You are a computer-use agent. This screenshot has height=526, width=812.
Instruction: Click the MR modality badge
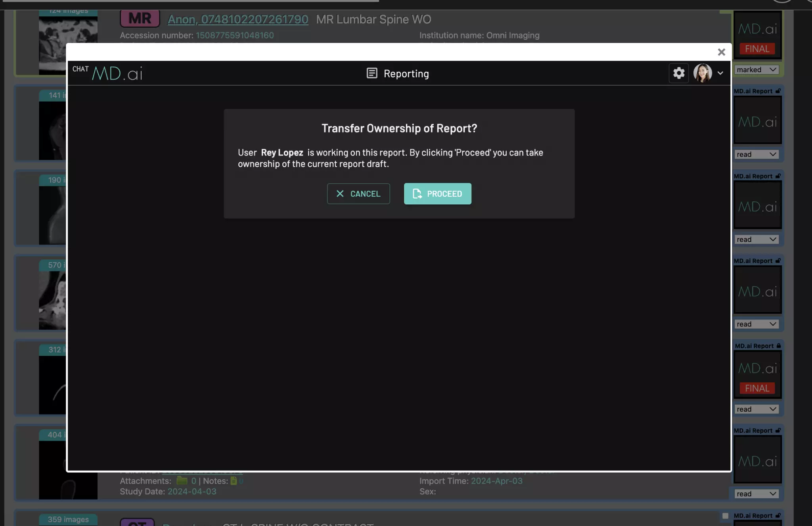[x=140, y=19]
